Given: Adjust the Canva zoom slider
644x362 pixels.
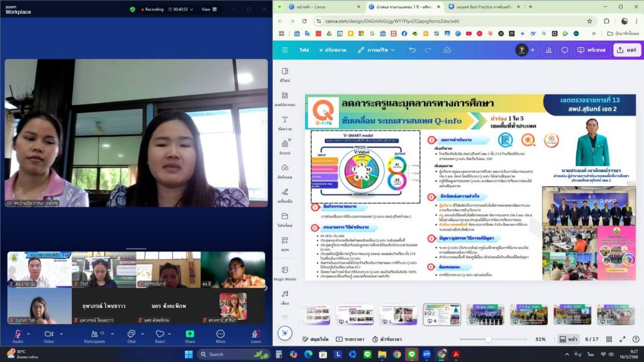Looking at the screenshot, I should tap(488, 339).
